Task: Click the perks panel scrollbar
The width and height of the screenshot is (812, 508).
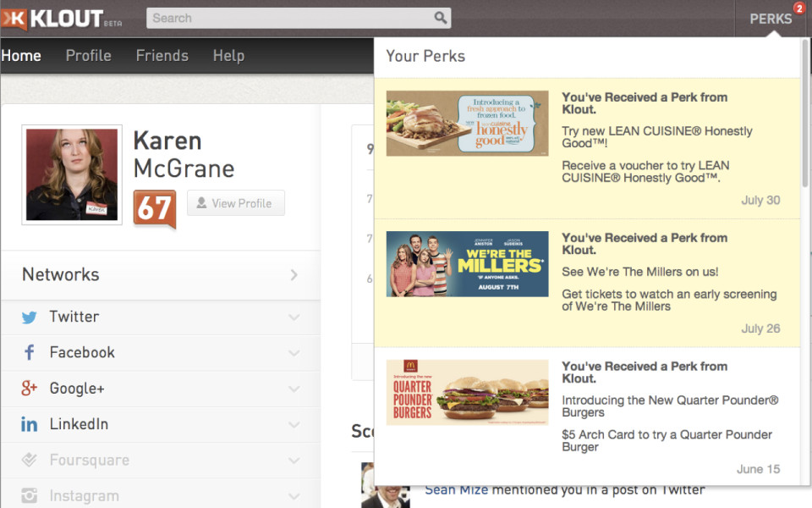Action: 804,113
